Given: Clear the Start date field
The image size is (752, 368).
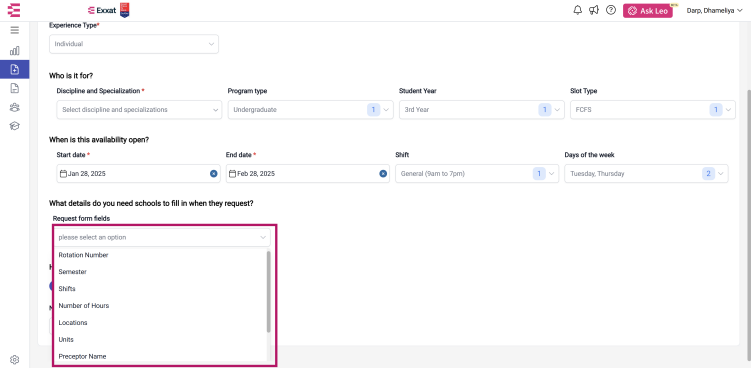Looking at the screenshot, I should click(213, 174).
